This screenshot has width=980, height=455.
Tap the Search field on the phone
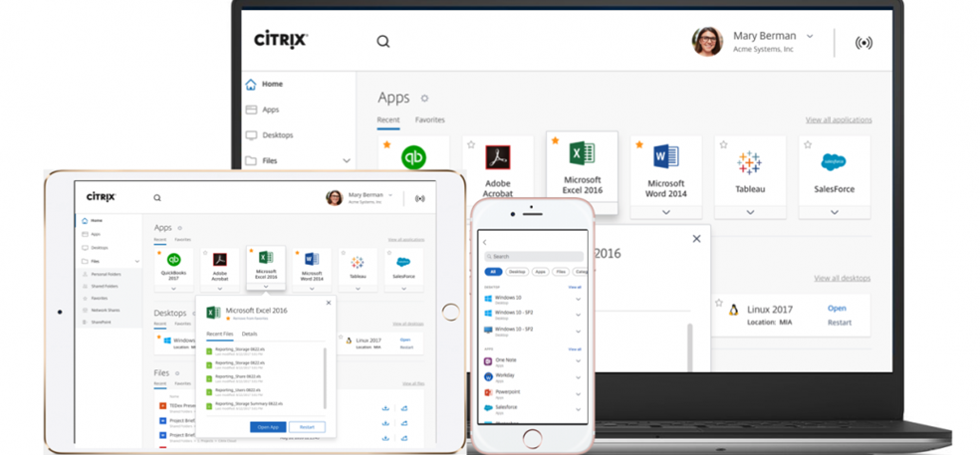[534, 256]
